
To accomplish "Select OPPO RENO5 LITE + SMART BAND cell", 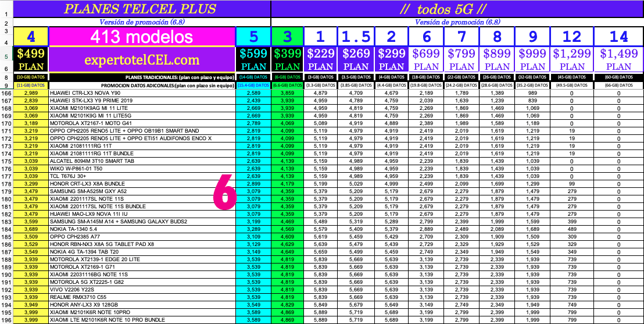I will pos(142,131).
